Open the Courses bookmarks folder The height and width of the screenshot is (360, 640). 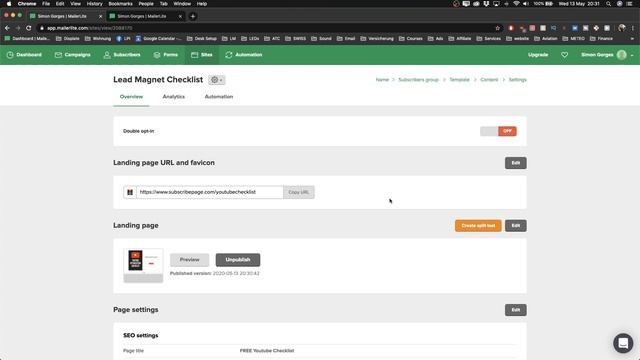coord(410,38)
